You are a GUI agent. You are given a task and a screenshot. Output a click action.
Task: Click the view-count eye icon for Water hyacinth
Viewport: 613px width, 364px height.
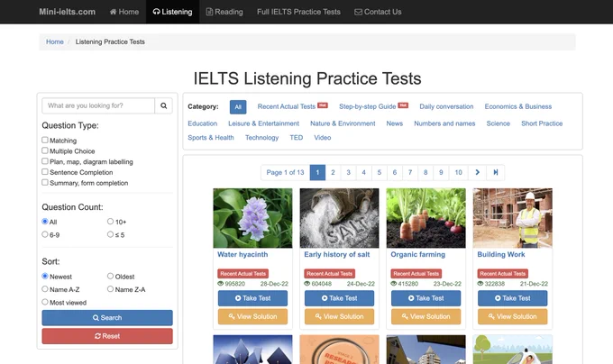pyautogui.click(x=221, y=284)
